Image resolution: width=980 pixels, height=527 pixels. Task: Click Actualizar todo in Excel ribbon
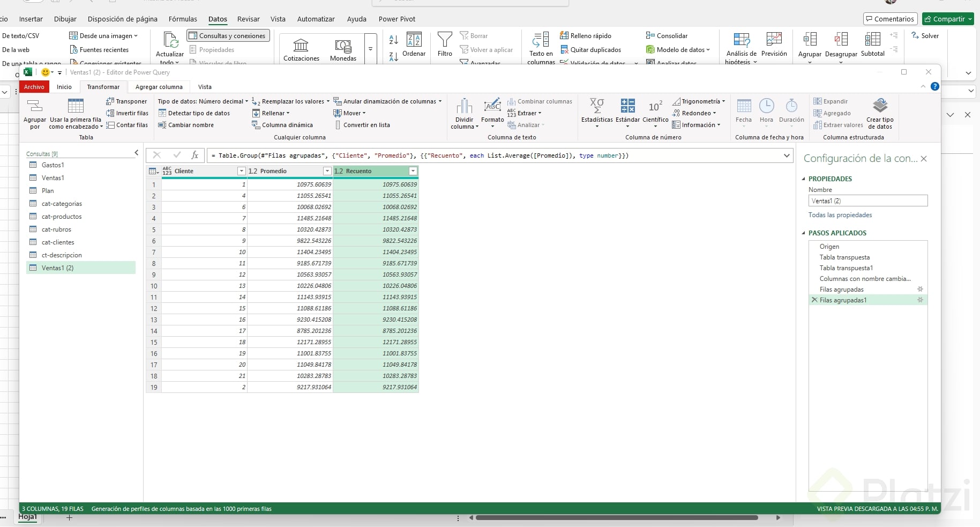pos(170,48)
